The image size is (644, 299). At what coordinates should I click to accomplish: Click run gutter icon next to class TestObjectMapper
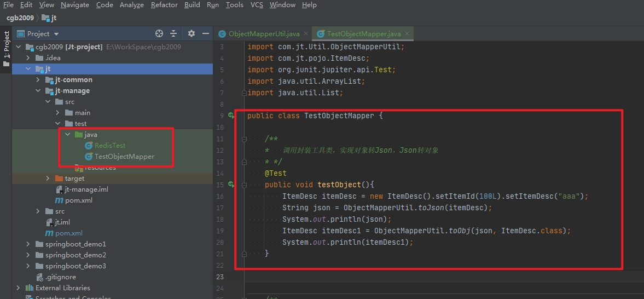pyautogui.click(x=231, y=116)
